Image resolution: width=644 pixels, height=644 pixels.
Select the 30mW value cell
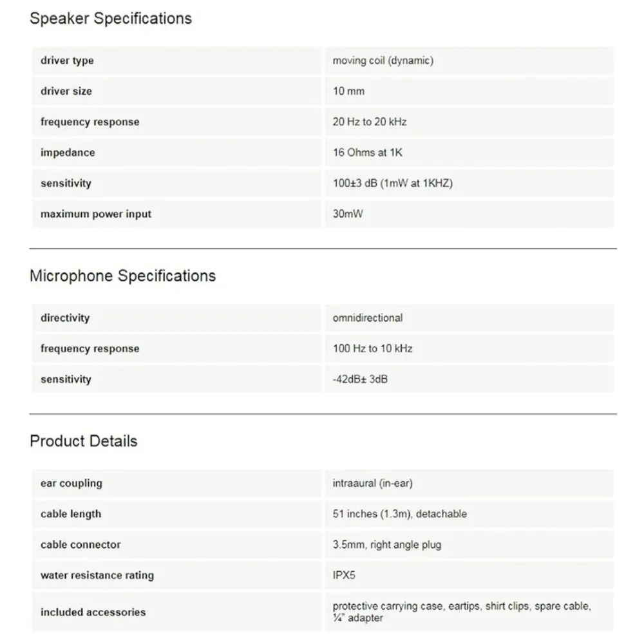point(469,214)
